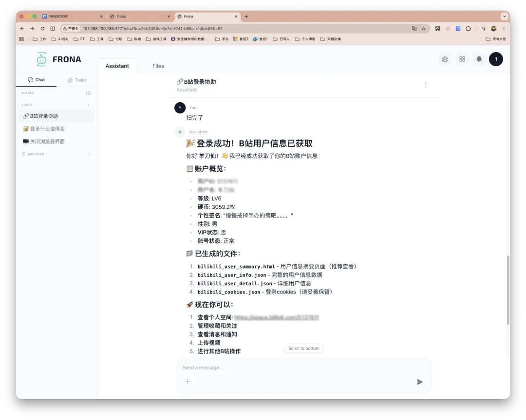Open the 关闭浏览器界面 chat
The height and width of the screenshot is (420, 526).
56,142
